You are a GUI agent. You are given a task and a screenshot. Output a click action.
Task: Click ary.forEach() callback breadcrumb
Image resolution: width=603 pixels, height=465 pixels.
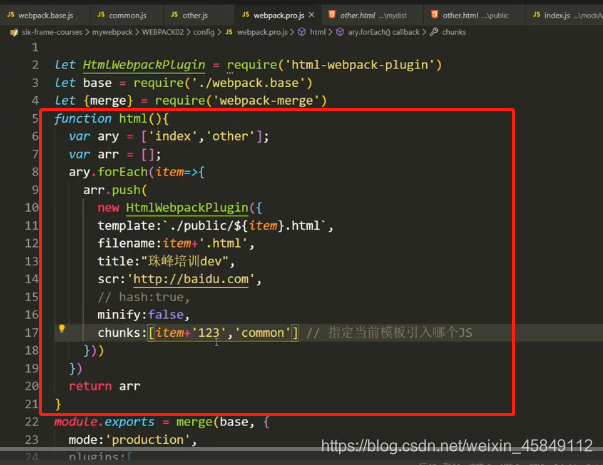383,32
